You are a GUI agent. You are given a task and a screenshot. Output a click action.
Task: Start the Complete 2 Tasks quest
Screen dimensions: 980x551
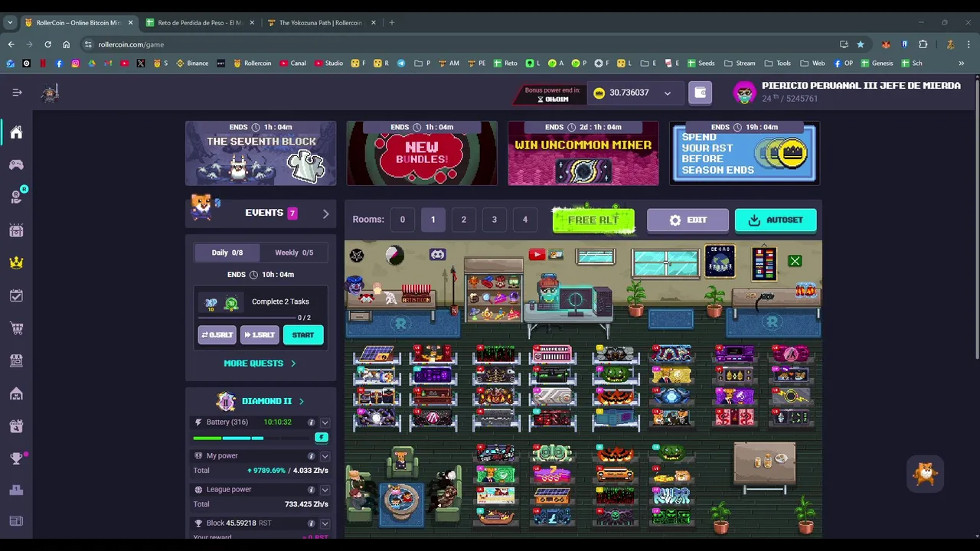click(x=303, y=335)
